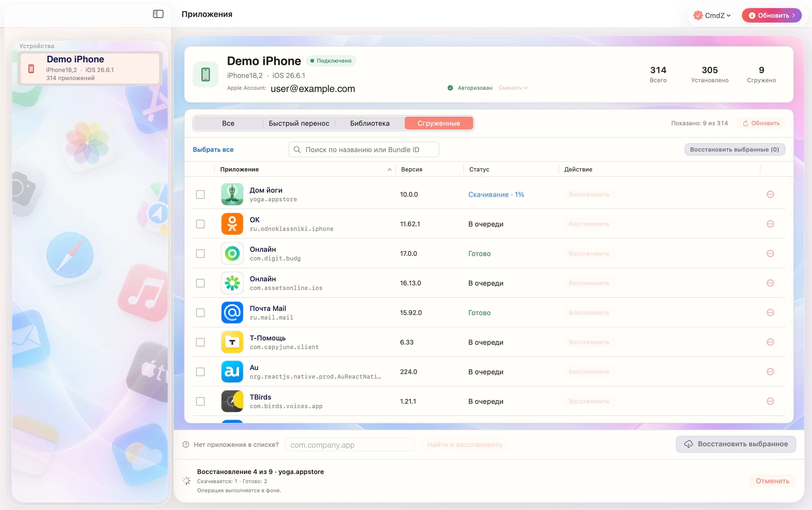The height and width of the screenshot is (510, 812).
Task: Click Восстановить выбранные (0) button
Action: [734, 149]
